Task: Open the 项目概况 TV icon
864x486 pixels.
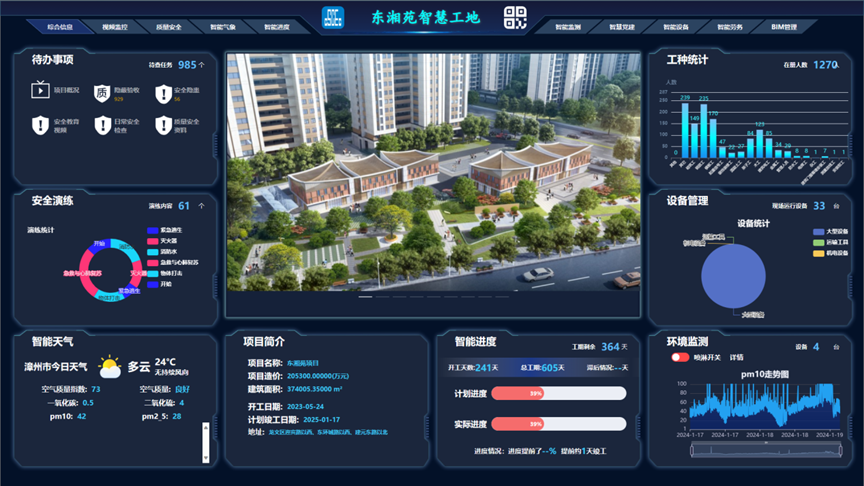Action: (40, 90)
